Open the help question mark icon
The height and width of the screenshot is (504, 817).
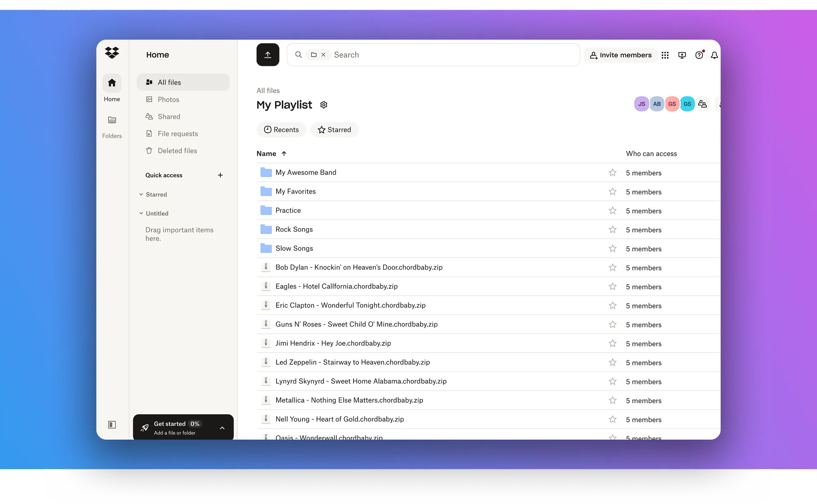click(699, 55)
